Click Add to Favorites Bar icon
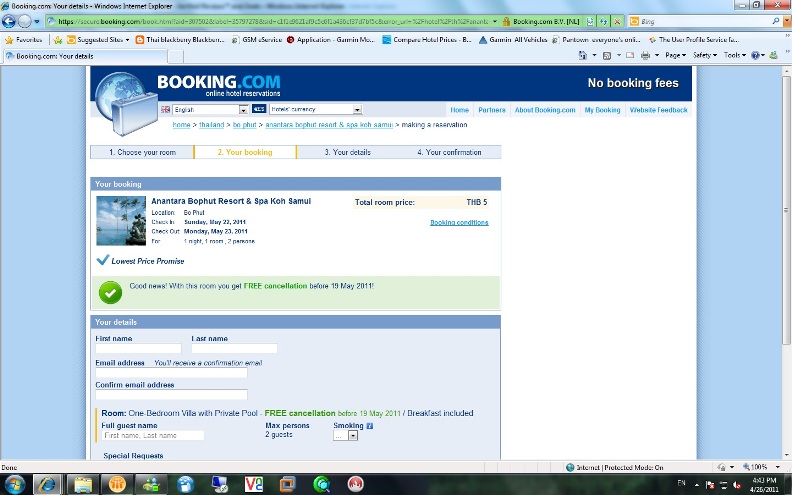The image size is (792, 495). pyautogui.click(x=58, y=39)
